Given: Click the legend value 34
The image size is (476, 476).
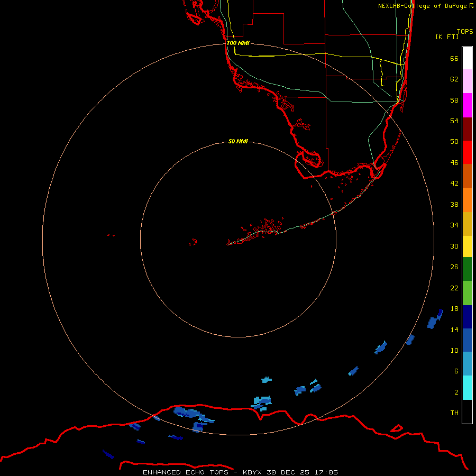Looking at the screenshot, I should pos(454,225).
